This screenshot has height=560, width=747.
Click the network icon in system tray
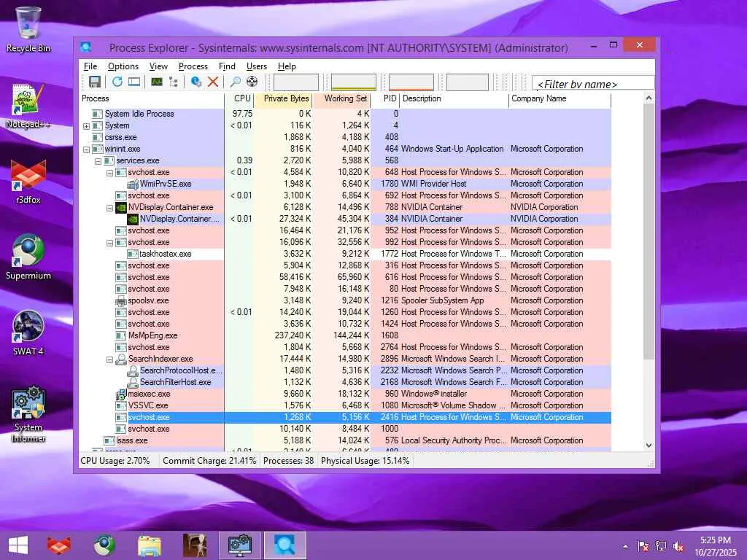pos(660,546)
